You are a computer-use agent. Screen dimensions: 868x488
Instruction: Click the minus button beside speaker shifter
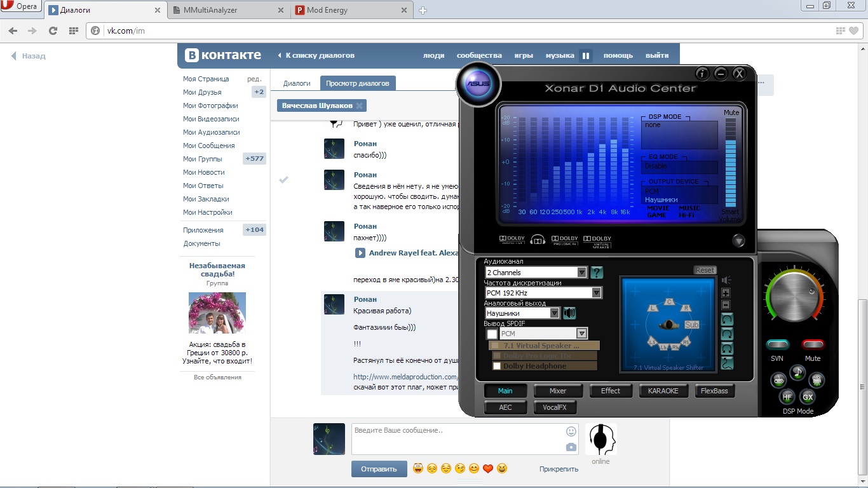[726, 304]
